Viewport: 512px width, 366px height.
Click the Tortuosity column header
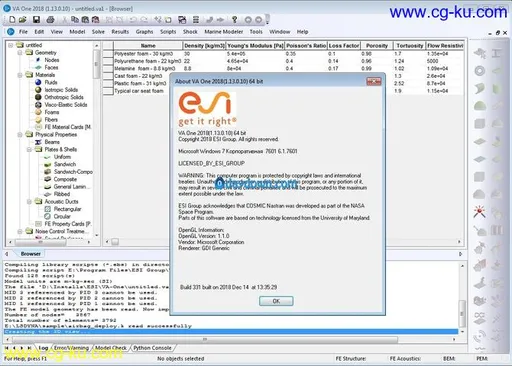[410, 46]
